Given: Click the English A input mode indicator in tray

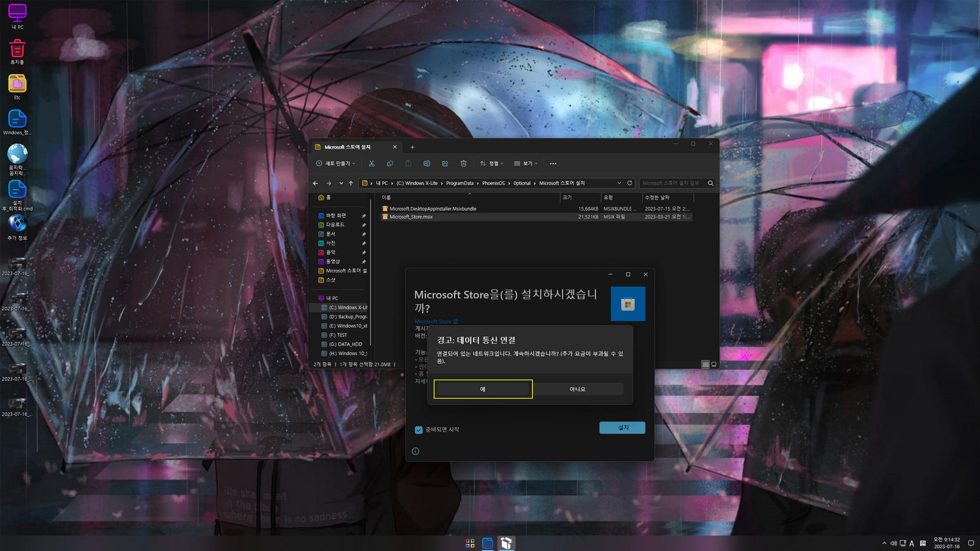Looking at the screenshot, I should tap(912, 543).
